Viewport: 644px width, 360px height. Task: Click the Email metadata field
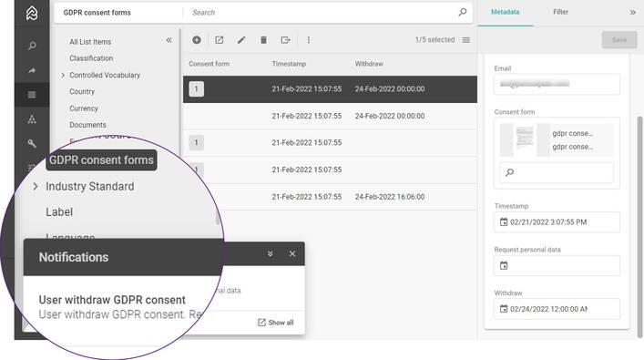pos(557,84)
